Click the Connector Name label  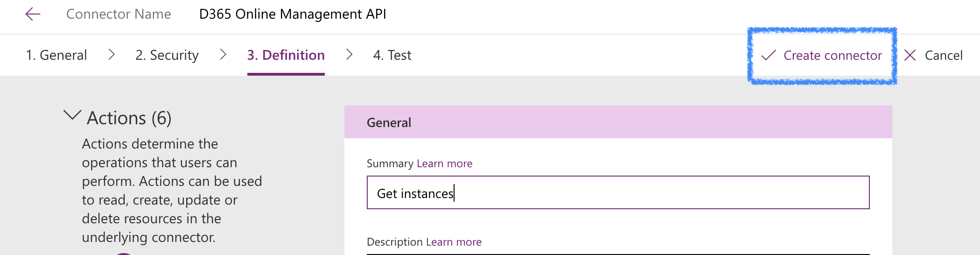click(119, 14)
